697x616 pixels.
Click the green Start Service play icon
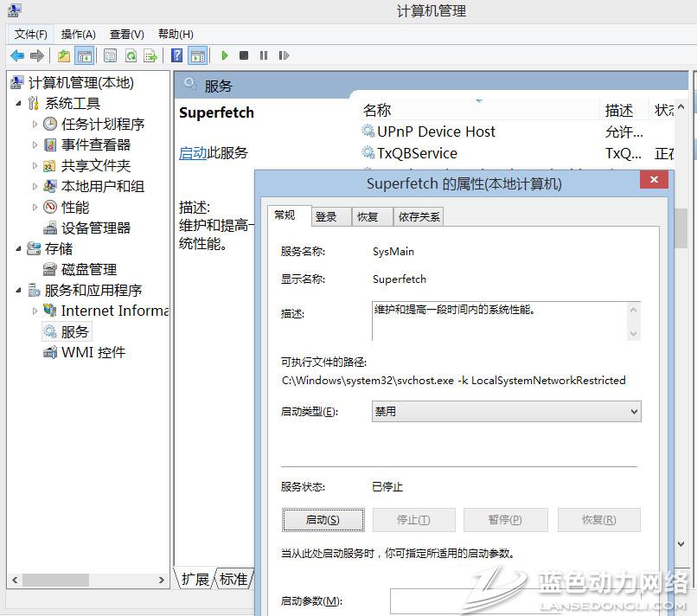point(225,55)
